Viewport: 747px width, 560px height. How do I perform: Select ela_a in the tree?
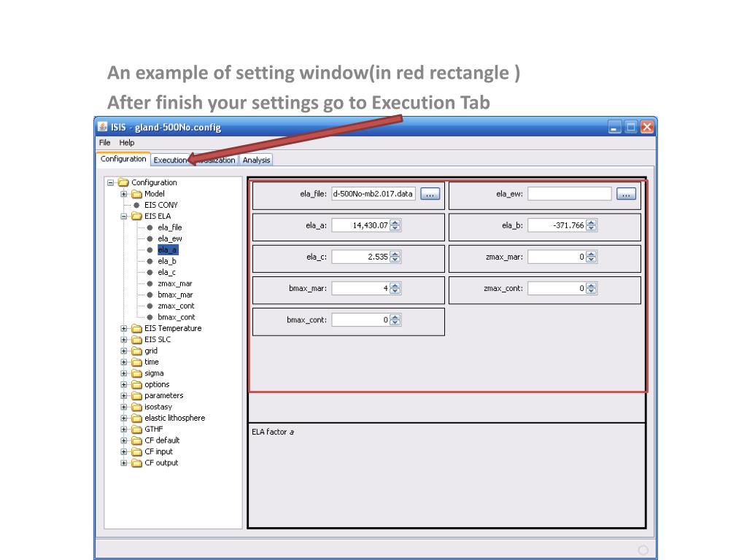click(168, 250)
